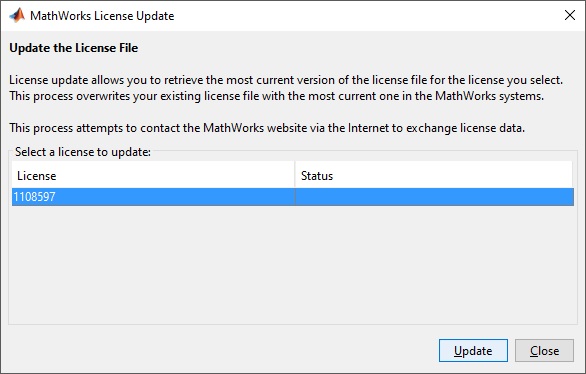Image resolution: width=586 pixels, height=374 pixels.
Task: Click the 'This process overwrites' sentence
Action: pyautogui.click(x=277, y=96)
